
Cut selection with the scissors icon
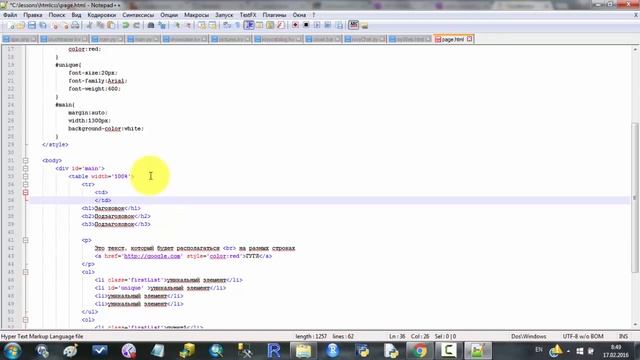pyautogui.click(x=89, y=25)
